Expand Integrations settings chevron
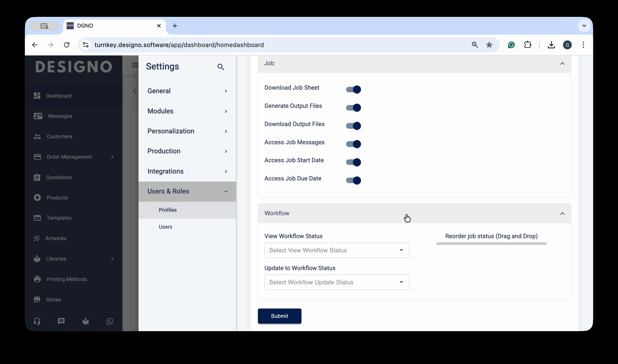 click(226, 171)
